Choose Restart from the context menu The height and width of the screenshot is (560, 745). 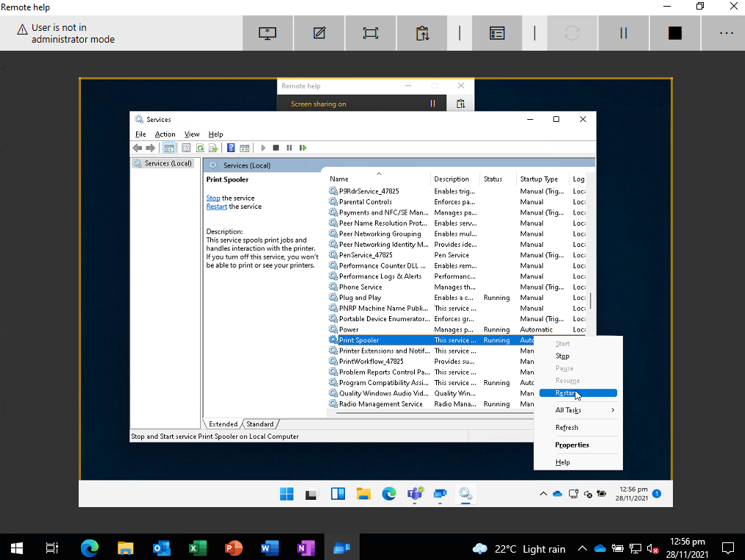point(578,392)
